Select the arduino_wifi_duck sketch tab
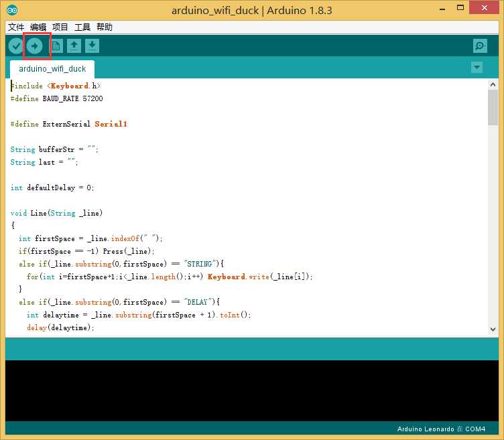The width and height of the screenshot is (504, 440). 52,69
